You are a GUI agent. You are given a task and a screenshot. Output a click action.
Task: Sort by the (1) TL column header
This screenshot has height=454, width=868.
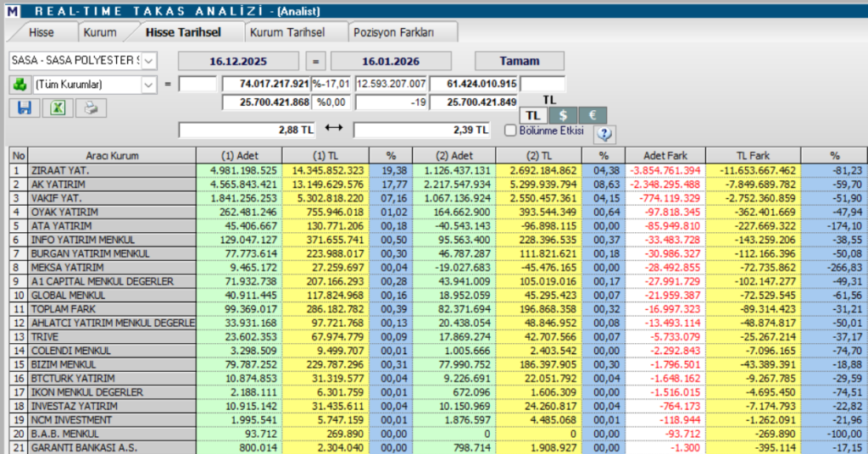click(325, 155)
